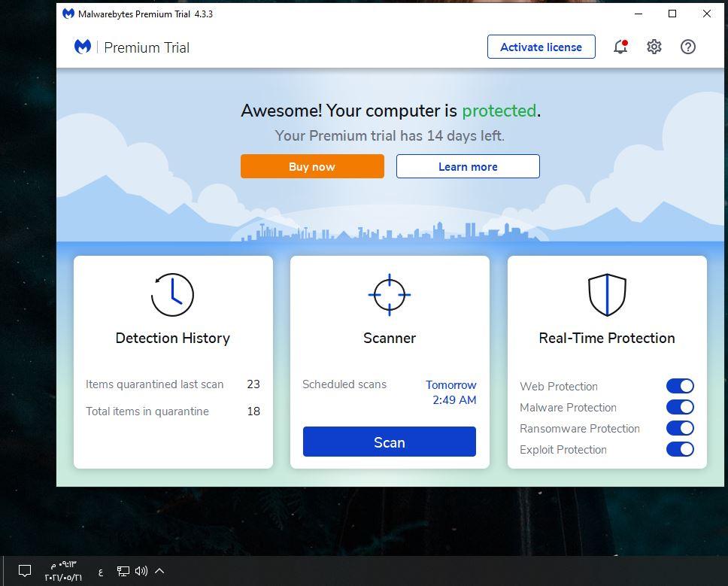Click the taskbar clock and date
Viewport: 728px width, 586px height.
point(63,571)
